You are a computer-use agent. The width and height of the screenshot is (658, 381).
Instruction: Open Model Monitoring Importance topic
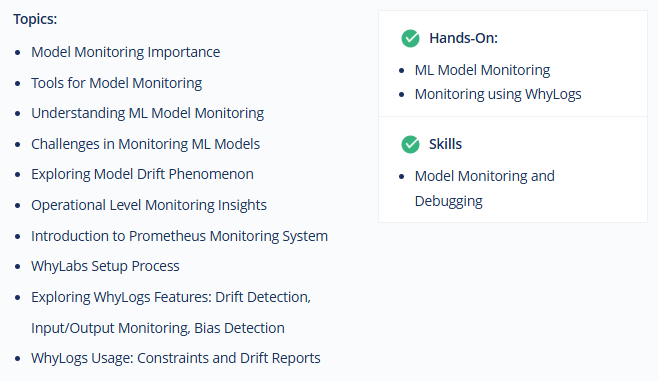125,52
